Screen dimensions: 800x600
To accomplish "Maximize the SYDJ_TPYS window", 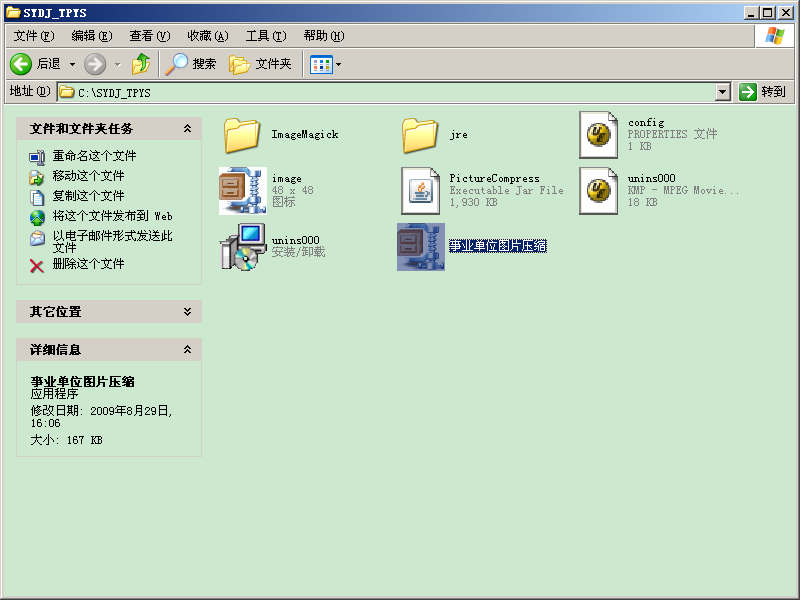I will (x=767, y=13).
